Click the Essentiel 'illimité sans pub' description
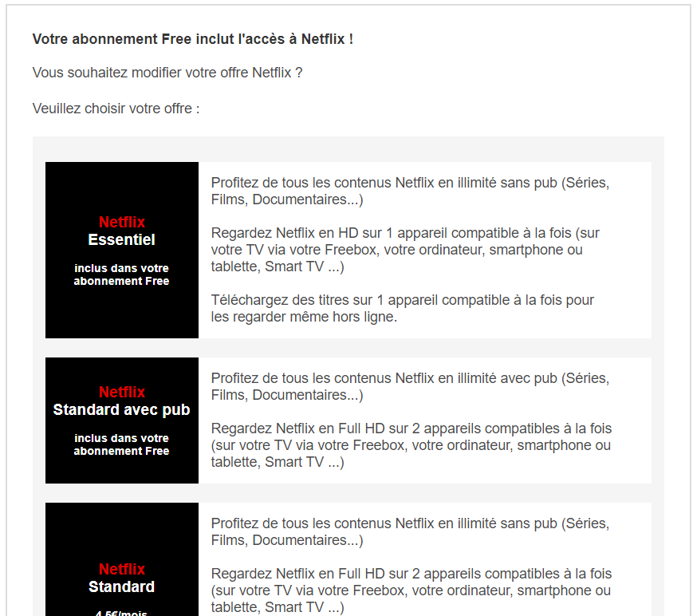This screenshot has height=616, width=693. 410,191
